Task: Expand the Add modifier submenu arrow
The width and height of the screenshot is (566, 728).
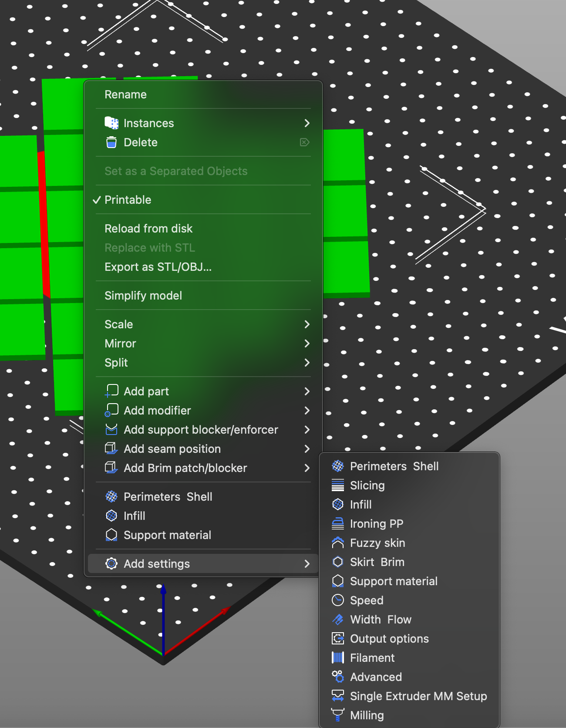Action: [x=307, y=411]
